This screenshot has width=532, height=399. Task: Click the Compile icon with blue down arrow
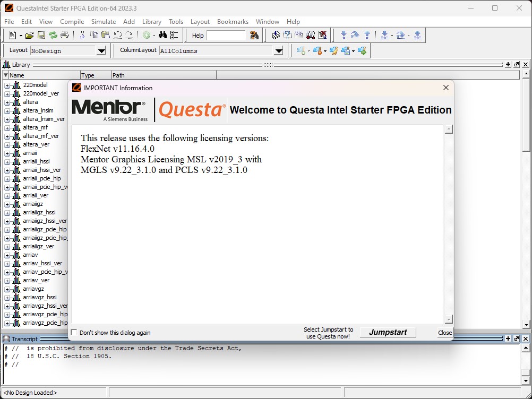[276, 35]
